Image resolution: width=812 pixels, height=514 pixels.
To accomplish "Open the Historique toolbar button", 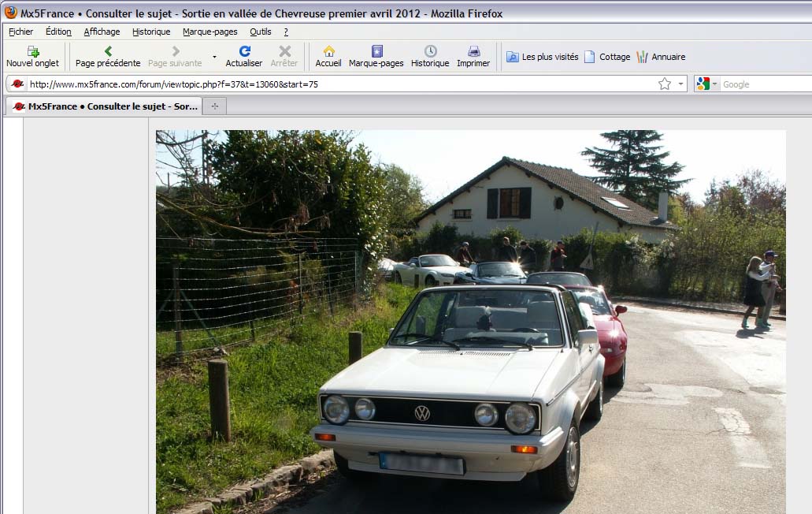I will (430, 57).
